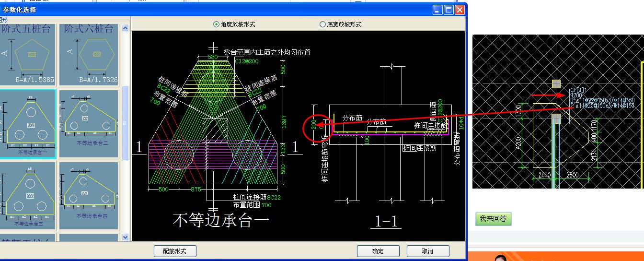This screenshot has height=261, width=644.
Task: Click the 2000 dimension in right CAD image
Action: pos(544,175)
